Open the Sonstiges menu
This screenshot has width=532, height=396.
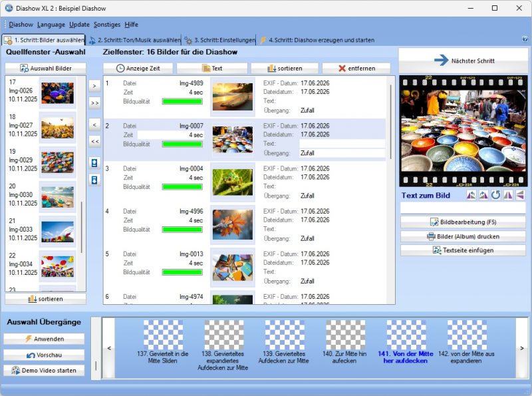pyautogui.click(x=107, y=25)
